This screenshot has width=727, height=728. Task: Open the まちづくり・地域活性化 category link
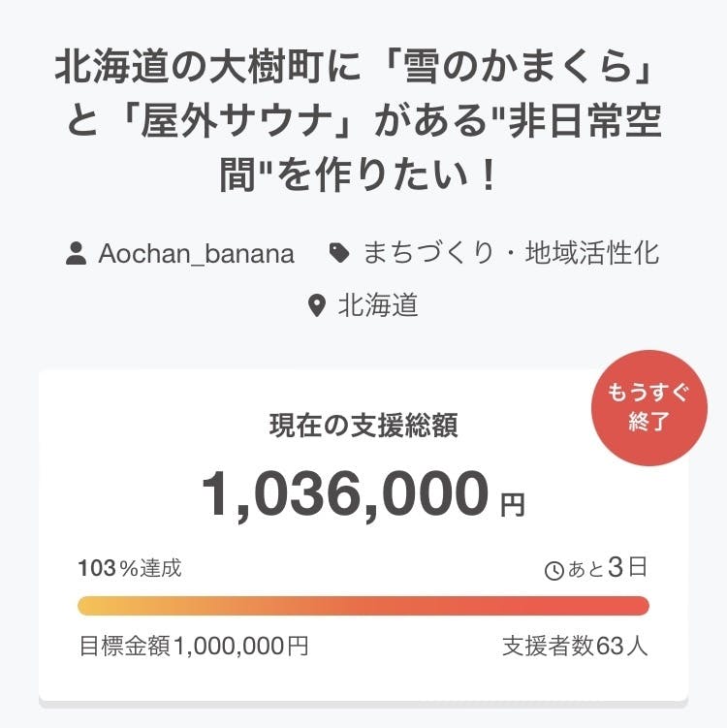pos(511,254)
